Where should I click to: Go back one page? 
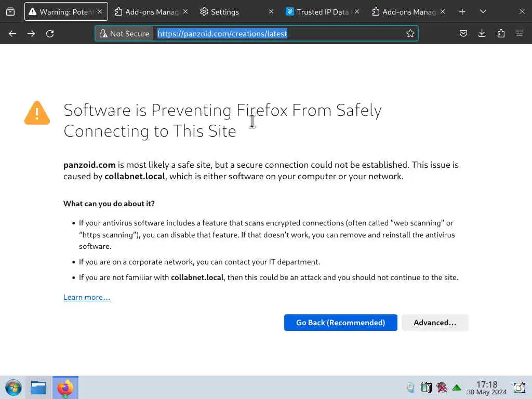click(x=12, y=34)
